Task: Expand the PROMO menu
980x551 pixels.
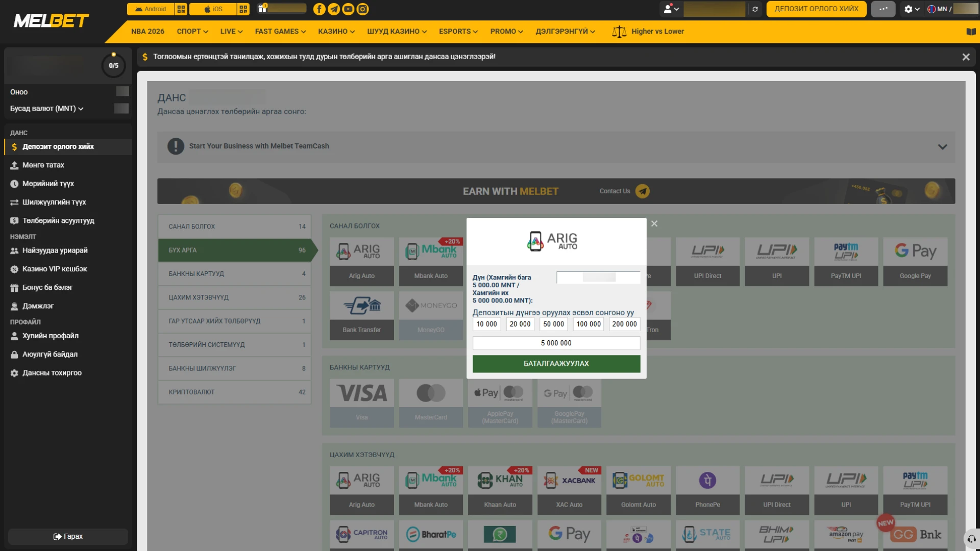Action: pos(507,32)
